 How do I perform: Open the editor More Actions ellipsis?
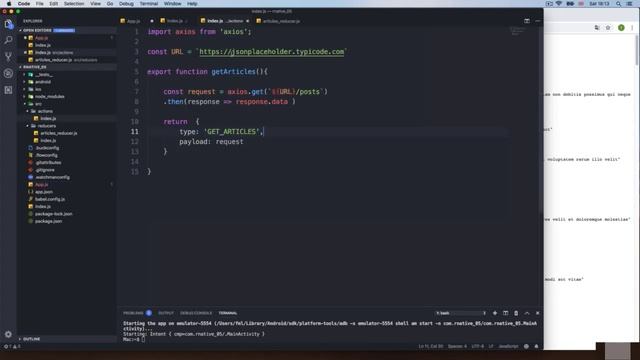pos(538,21)
